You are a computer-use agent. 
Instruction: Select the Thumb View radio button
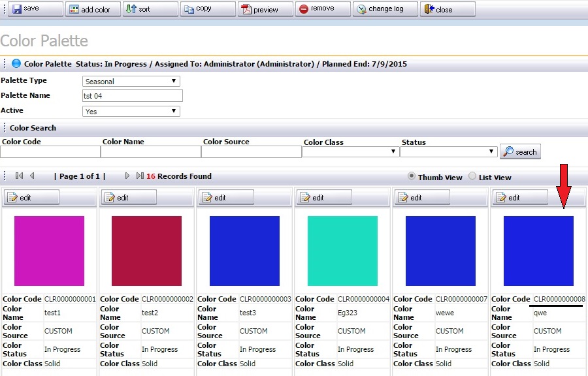point(412,176)
